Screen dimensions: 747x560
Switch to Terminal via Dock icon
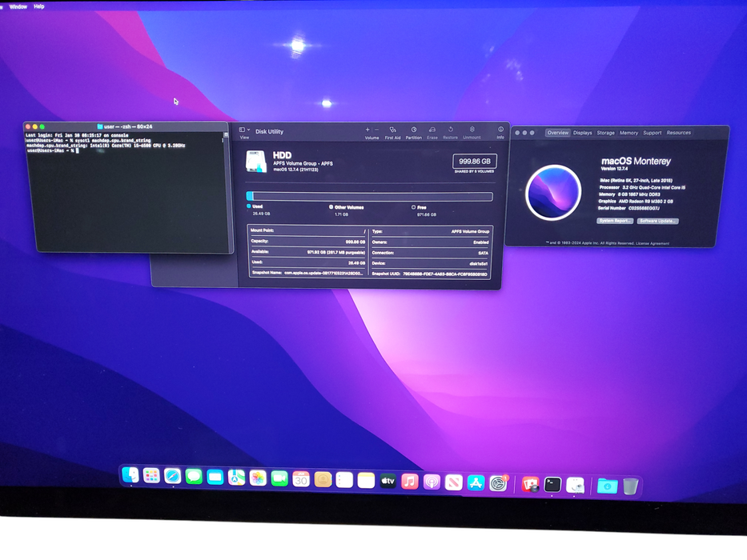tap(552, 485)
